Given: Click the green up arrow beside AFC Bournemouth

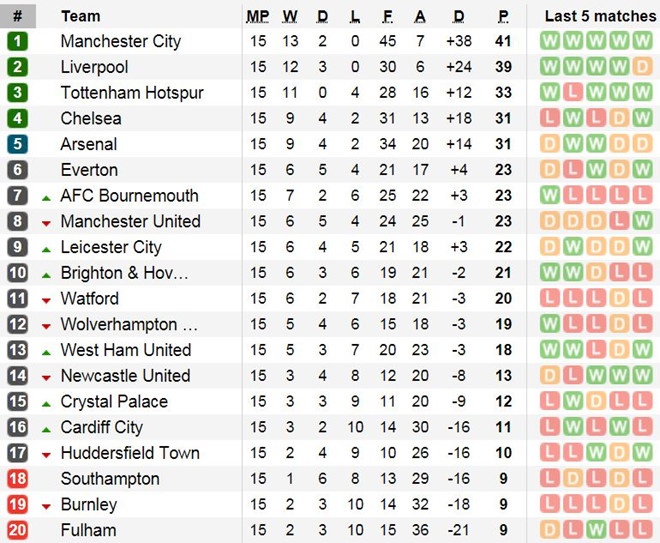Looking at the screenshot, I should tap(46, 197).
